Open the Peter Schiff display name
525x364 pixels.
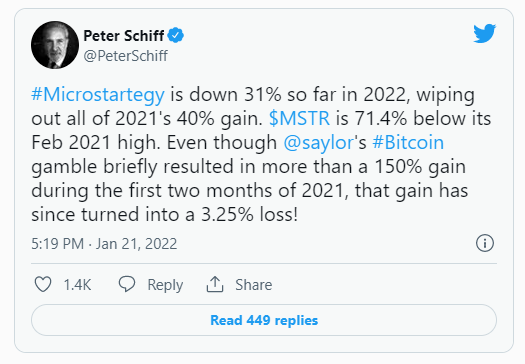124,35
